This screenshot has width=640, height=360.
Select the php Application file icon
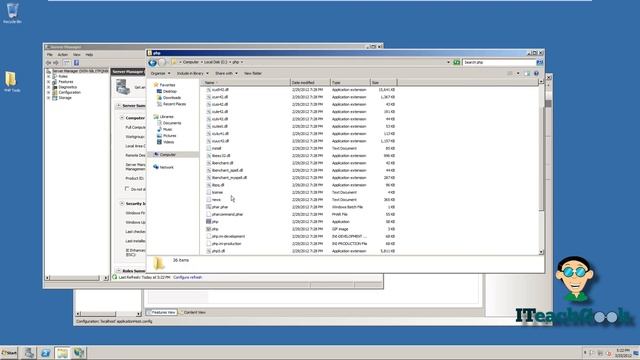[209, 222]
